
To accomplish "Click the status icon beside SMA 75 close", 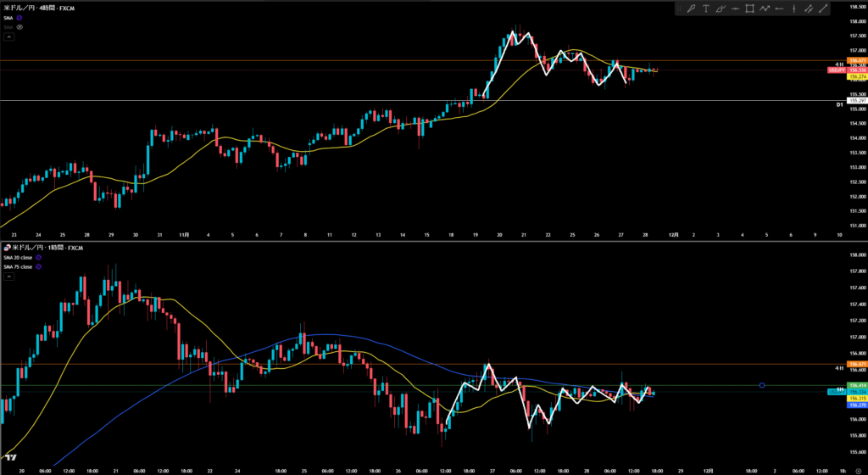I will click(37, 265).
